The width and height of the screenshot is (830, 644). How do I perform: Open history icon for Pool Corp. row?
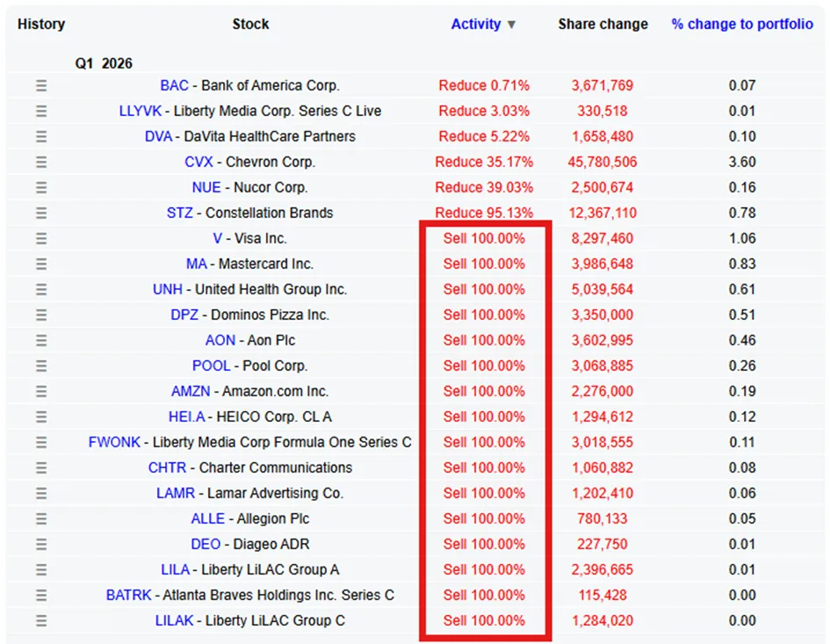point(41,366)
